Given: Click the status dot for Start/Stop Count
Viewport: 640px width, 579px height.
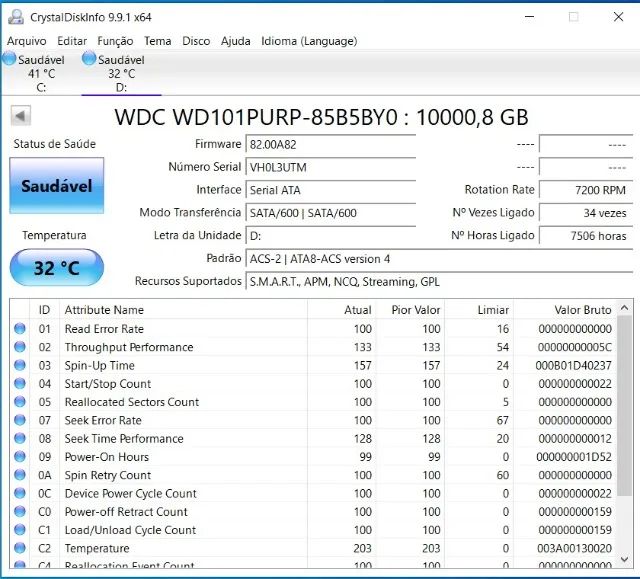Looking at the screenshot, I should pos(20,384).
